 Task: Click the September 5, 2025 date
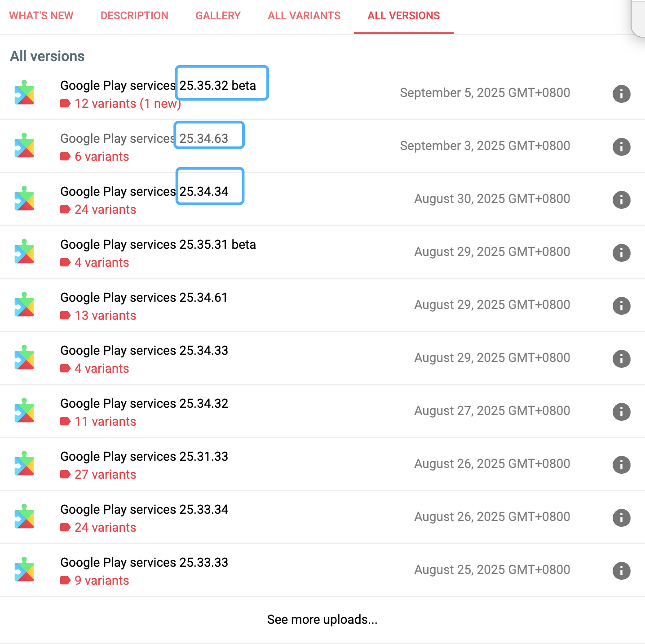tap(485, 93)
